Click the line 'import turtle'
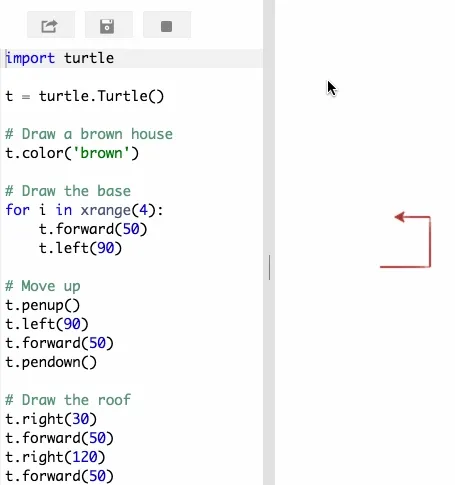This screenshot has width=455, height=485. click(60, 58)
